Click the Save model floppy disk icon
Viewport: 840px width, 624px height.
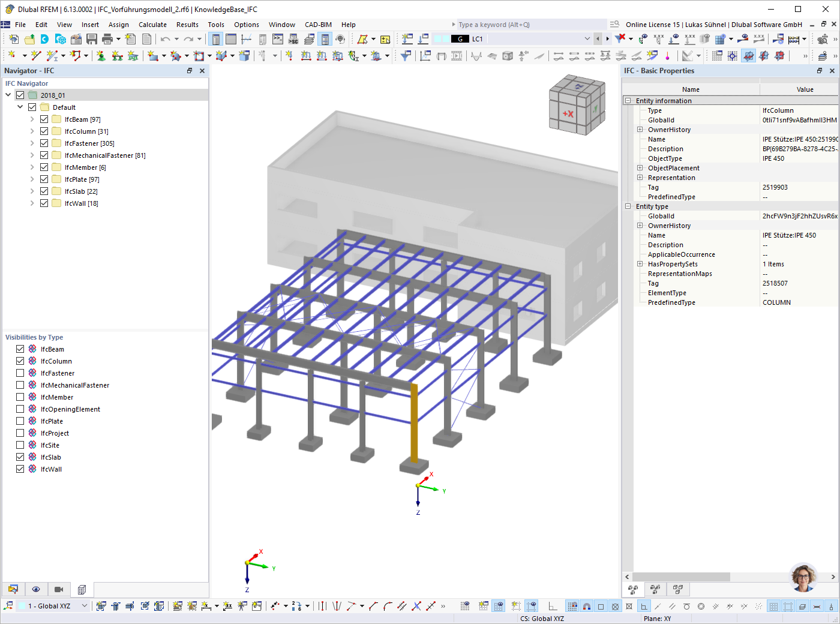point(92,39)
